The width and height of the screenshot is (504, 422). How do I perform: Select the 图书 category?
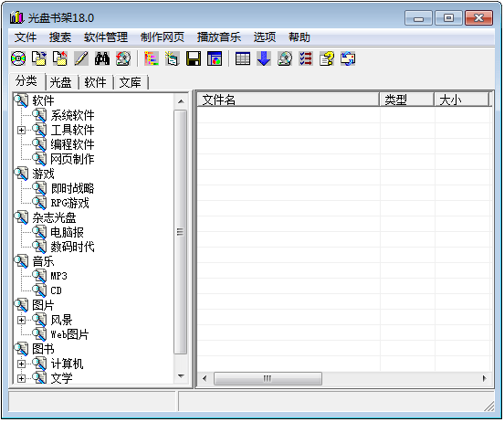[43, 349]
